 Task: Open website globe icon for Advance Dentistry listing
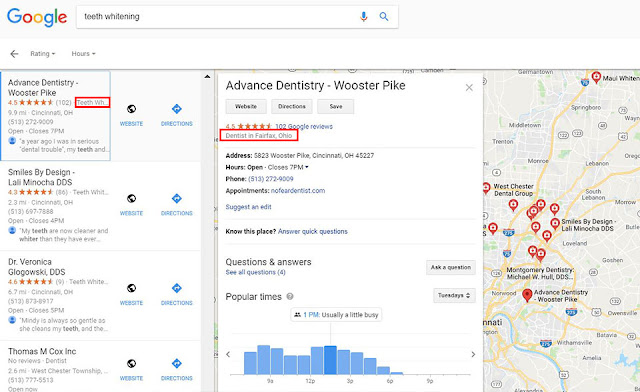click(131, 109)
